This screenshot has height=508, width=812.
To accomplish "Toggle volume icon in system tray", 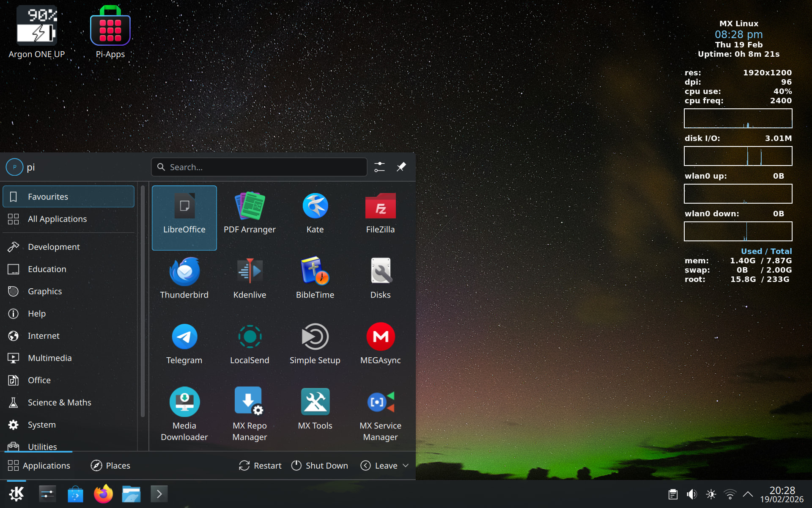I will click(691, 494).
